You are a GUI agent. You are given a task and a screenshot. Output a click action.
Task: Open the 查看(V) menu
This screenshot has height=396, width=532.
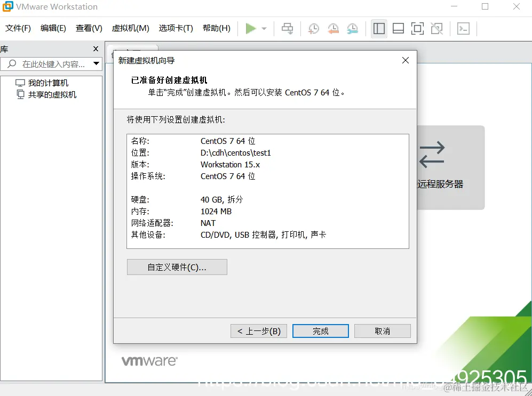[89, 28]
